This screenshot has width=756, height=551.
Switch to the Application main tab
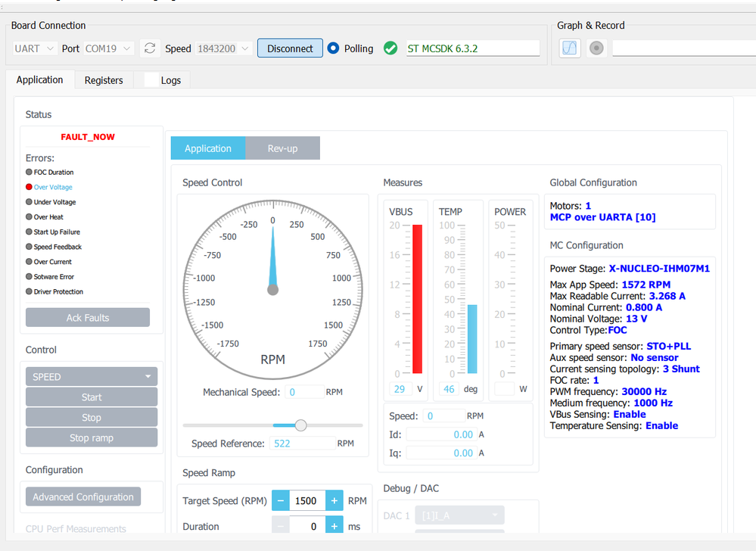pos(39,80)
